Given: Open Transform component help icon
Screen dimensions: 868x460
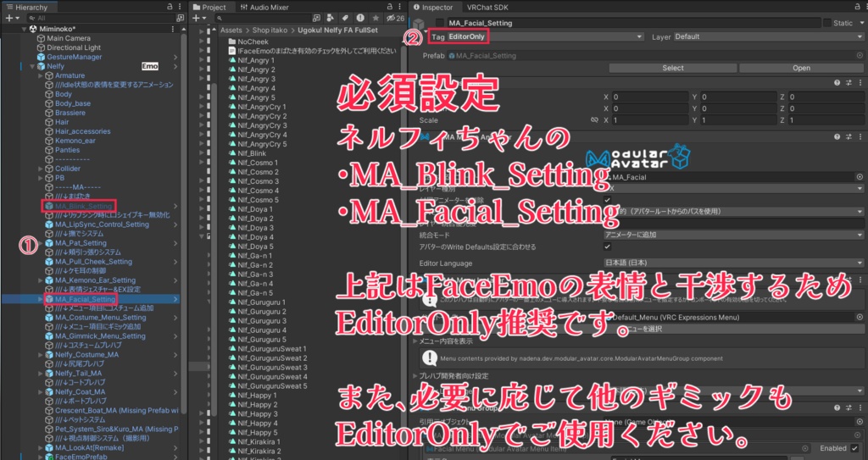Looking at the screenshot, I should pyautogui.click(x=837, y=82).
